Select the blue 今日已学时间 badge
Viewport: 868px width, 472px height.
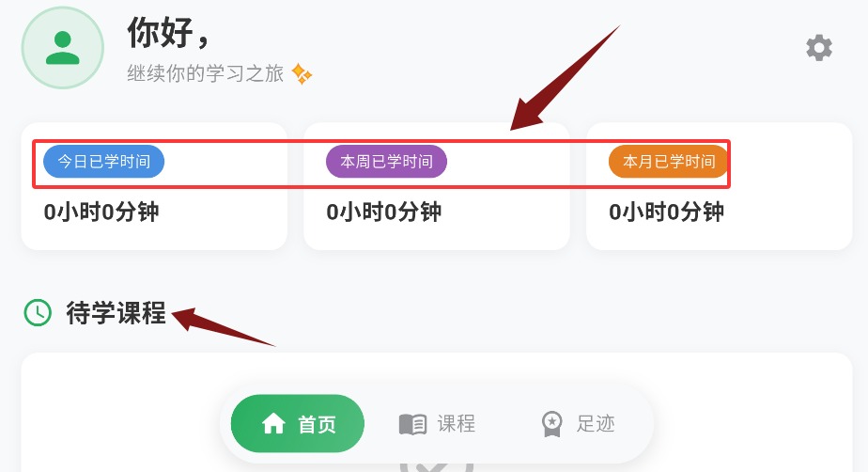pyautogui.click(x=104, y=162)
